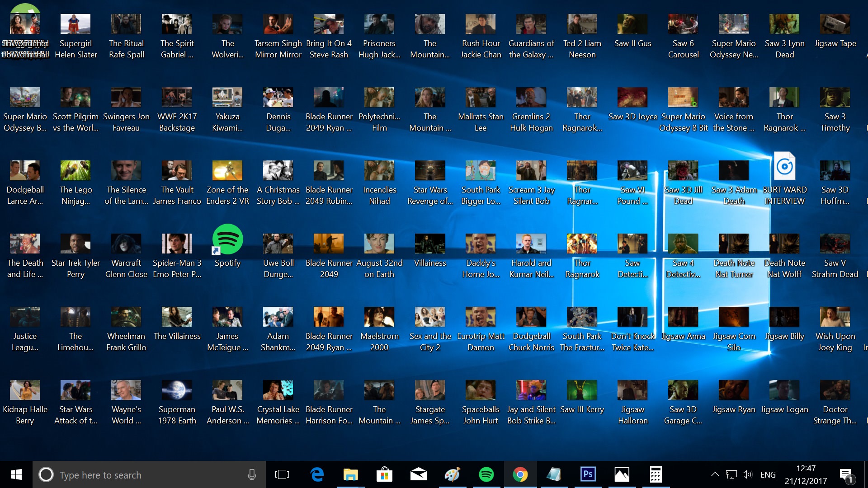Select the Saw 3D Joyce file

[632, 105]
